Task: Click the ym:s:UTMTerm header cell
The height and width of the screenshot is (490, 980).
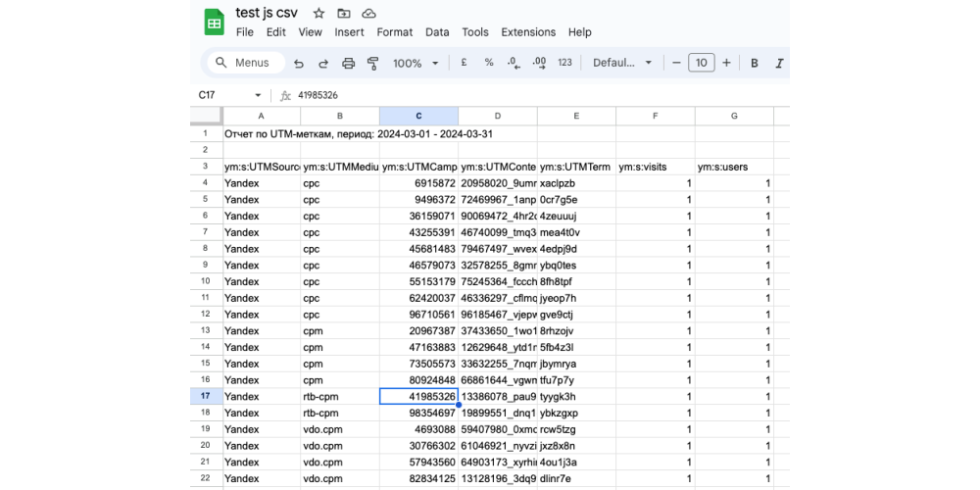Action: click(576, 167)
